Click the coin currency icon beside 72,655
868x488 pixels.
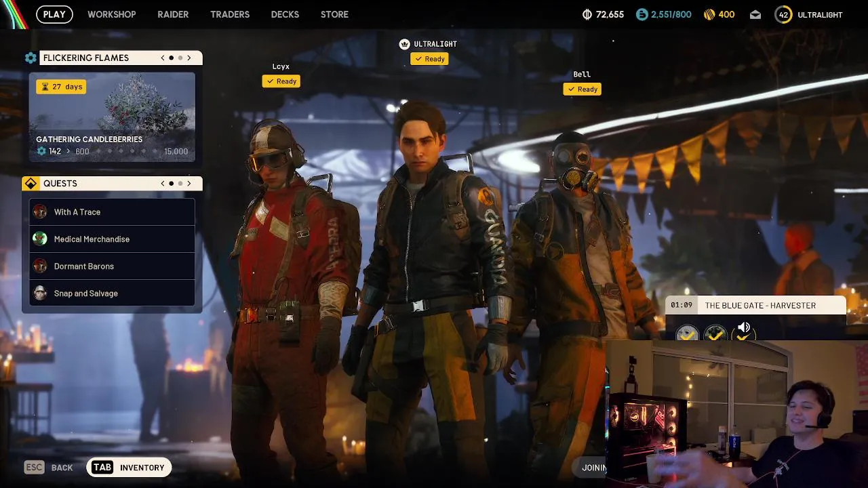click(587, 14)
